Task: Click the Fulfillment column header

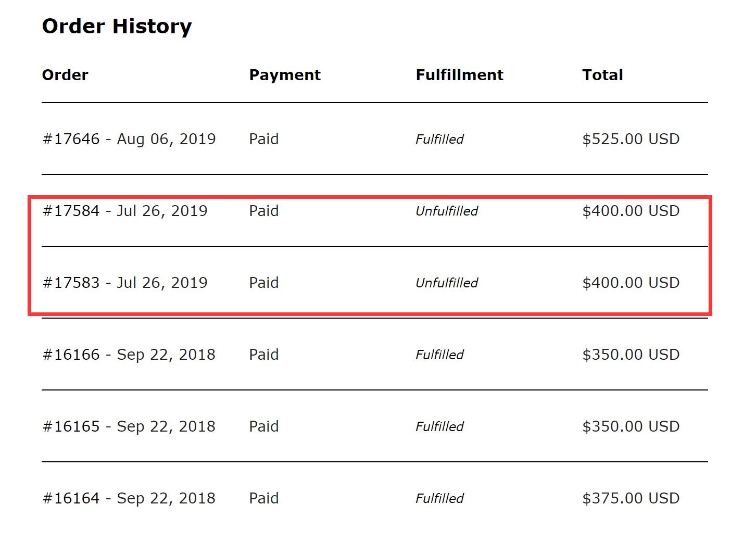Action: 459,75
